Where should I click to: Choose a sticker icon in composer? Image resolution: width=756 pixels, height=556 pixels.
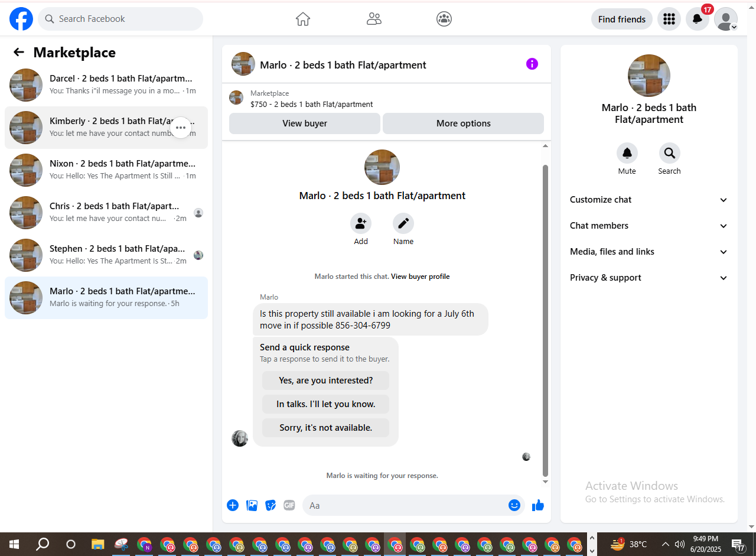(271, 505)
